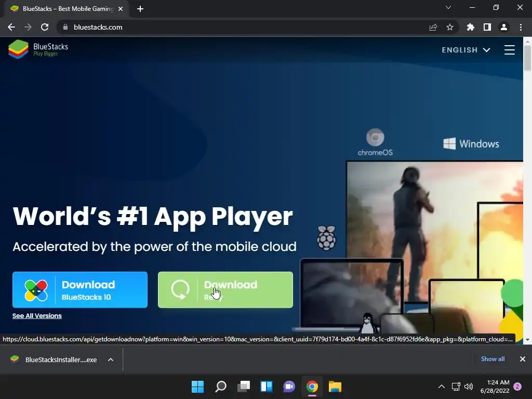
Task: Open the Chrome profile avatar
Action: tap(504, 27)
